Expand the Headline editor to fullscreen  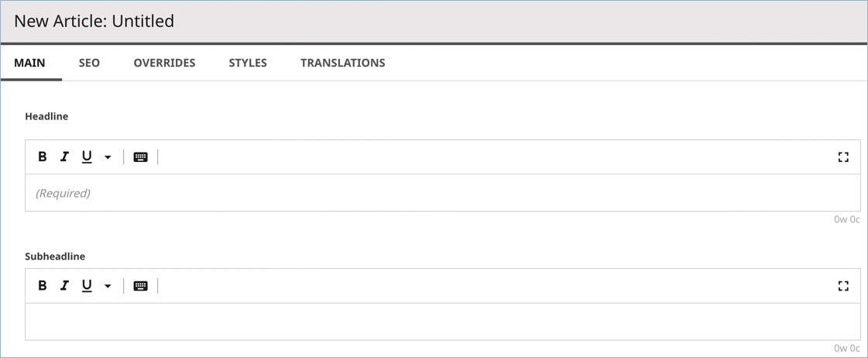pyautogui.click(x=843, y=157)
